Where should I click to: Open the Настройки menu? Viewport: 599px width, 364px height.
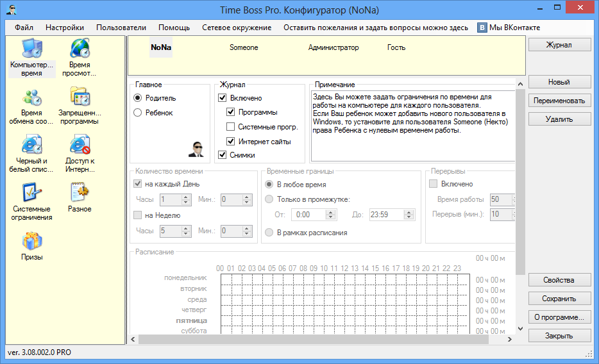click(65, 28)
